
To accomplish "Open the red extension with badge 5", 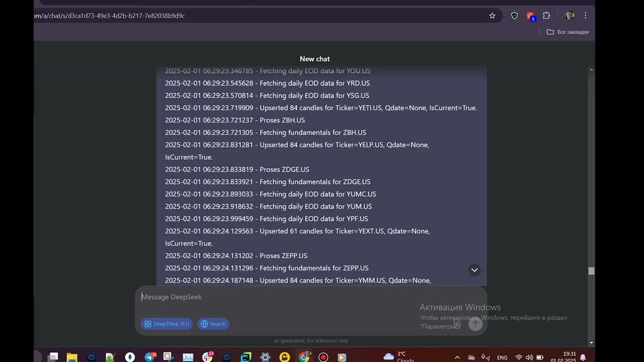I will click(531, 16).
